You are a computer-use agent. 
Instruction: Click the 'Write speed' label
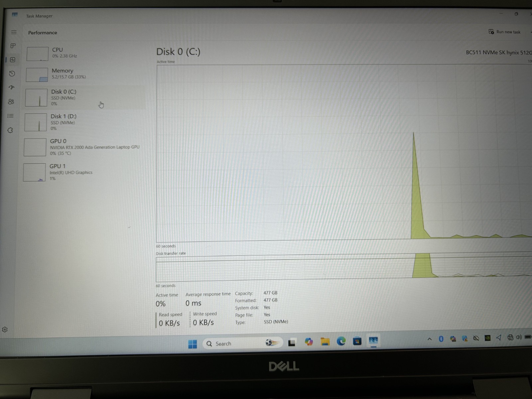click(x=205, y=314)
